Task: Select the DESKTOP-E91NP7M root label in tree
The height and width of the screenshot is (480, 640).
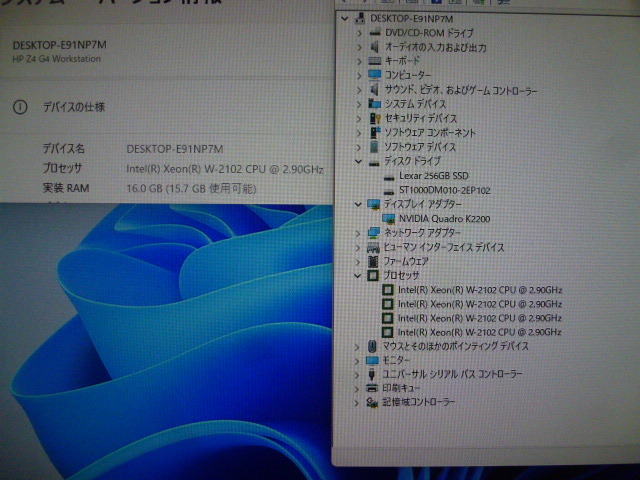Action: (411, 19)
